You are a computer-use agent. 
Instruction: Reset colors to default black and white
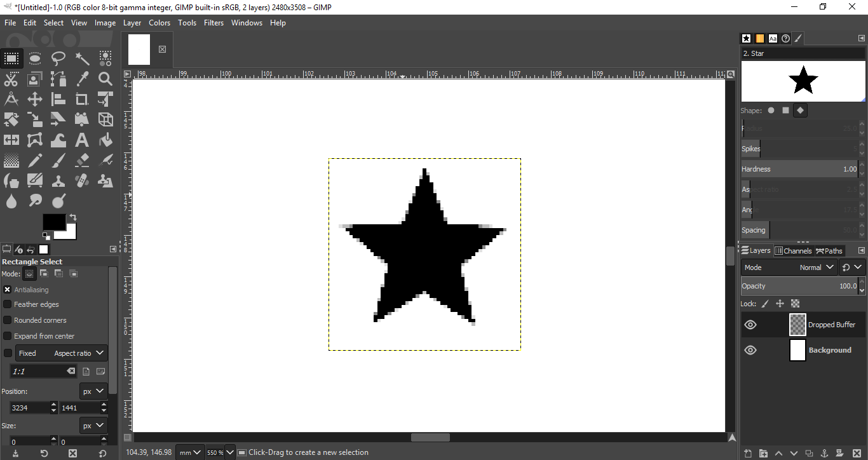(46, 236)
